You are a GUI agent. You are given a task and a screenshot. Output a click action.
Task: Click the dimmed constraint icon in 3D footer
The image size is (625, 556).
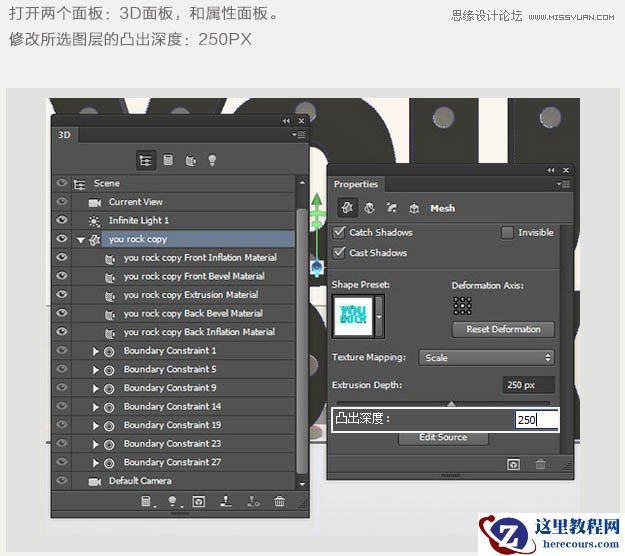253,501
